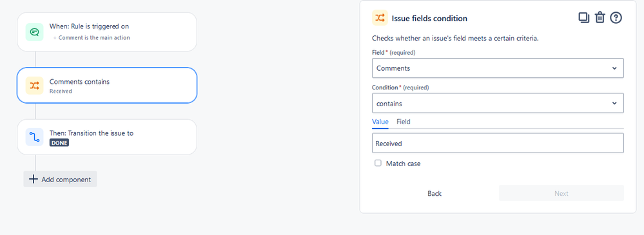Click the orange Issue fields condition header icon
The image size is (644, 235).
click(x=380, y=18)
